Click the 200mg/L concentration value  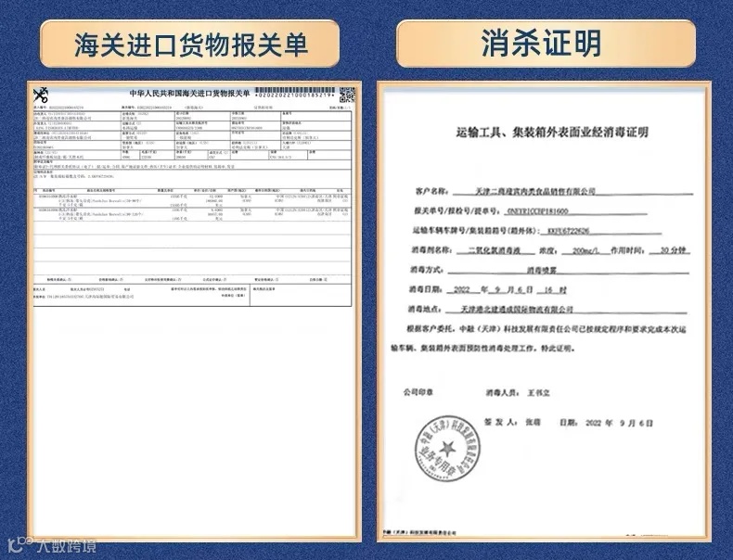[585, 251]
